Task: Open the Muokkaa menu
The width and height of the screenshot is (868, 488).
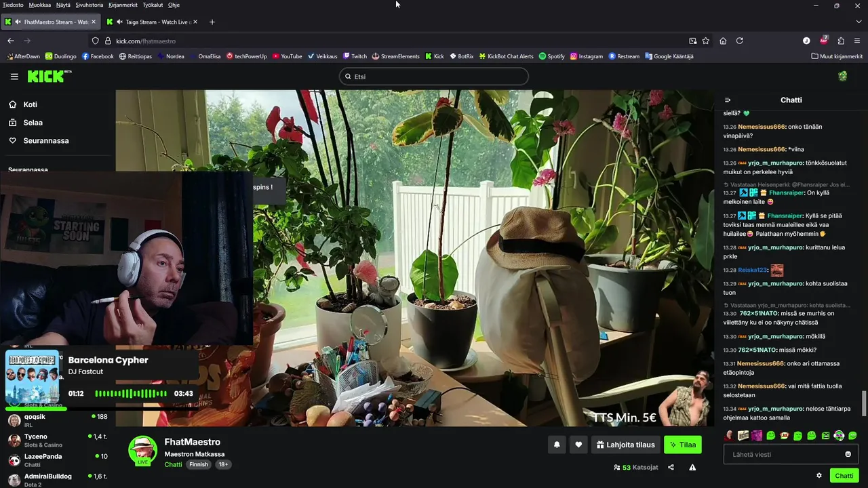Action: tap(40, 5)
